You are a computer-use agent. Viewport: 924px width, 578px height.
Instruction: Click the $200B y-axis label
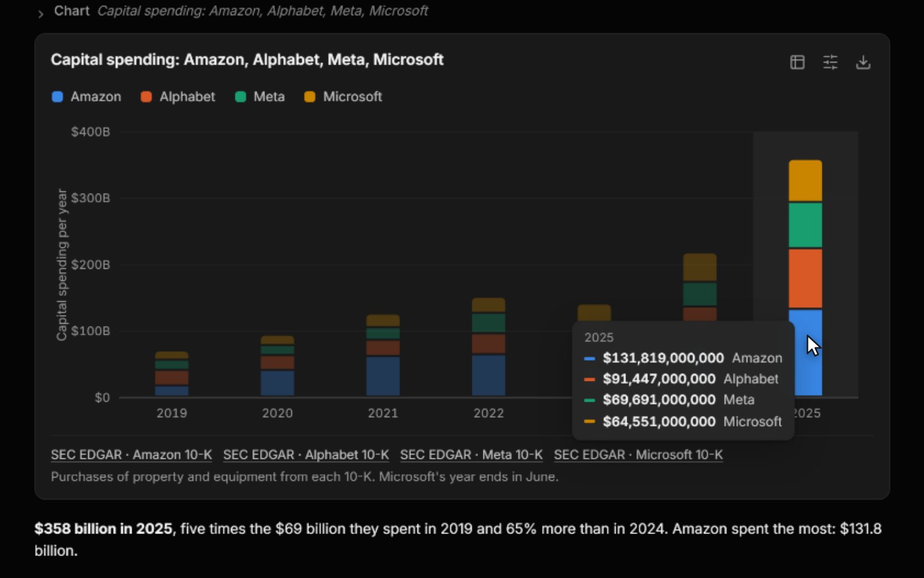tap(90, 265)
